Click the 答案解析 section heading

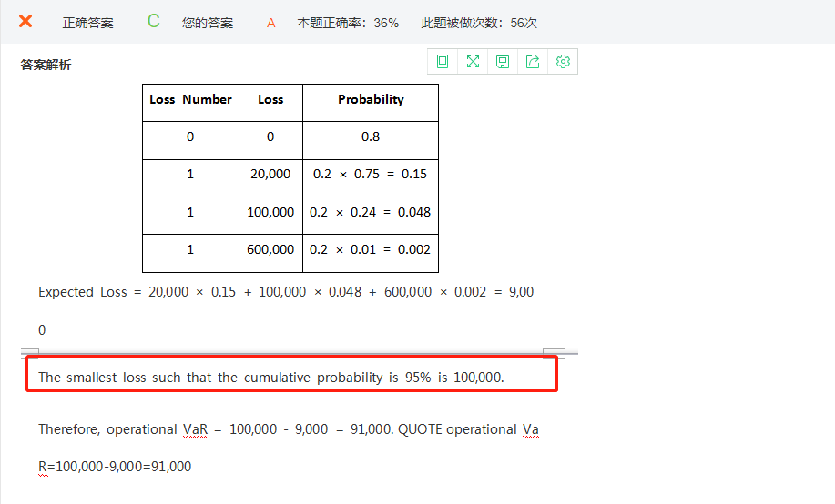(46, 65)
